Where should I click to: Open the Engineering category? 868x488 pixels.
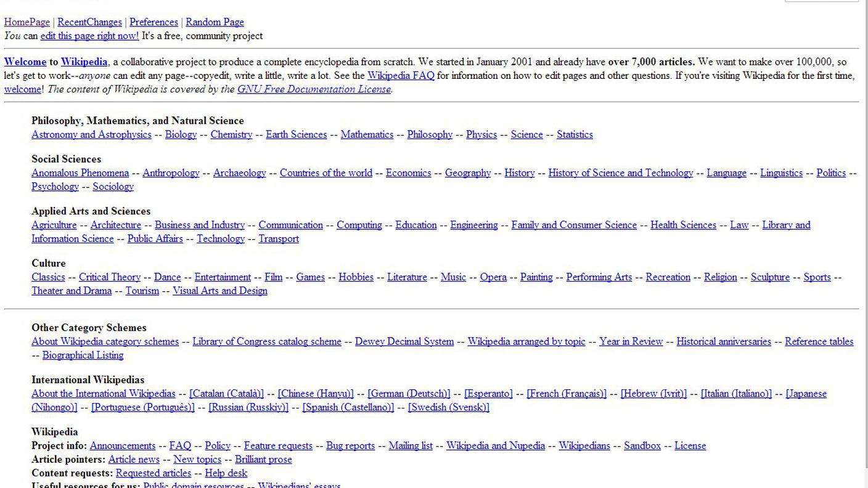point(473,226)
